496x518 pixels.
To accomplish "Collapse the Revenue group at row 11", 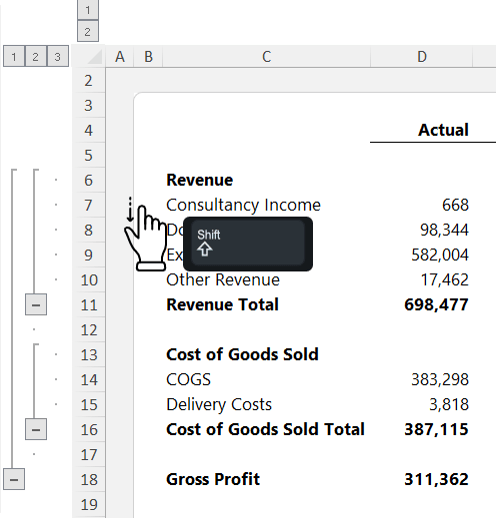I will (x=36, y=304).
